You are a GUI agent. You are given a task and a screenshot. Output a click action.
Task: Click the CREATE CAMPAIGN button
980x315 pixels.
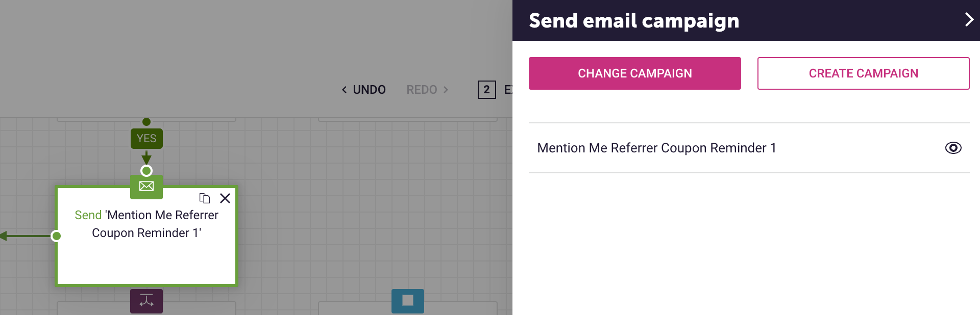863,73
